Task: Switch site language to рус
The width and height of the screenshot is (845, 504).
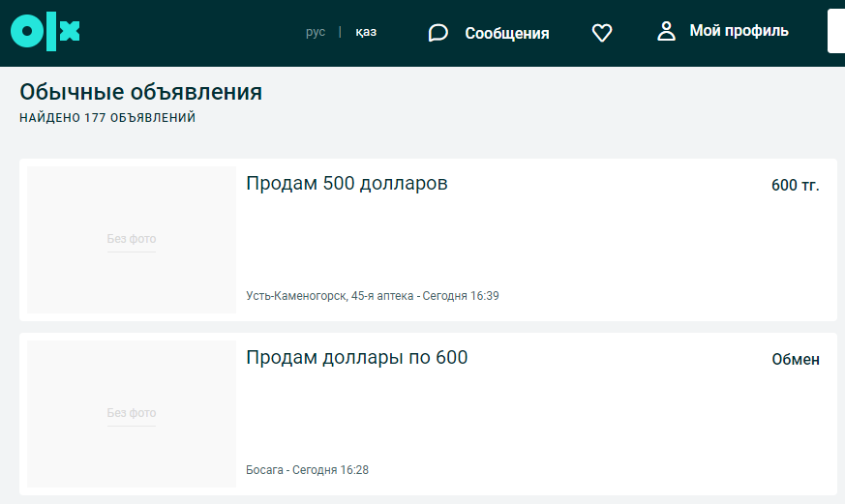Action: click(316, 32)
